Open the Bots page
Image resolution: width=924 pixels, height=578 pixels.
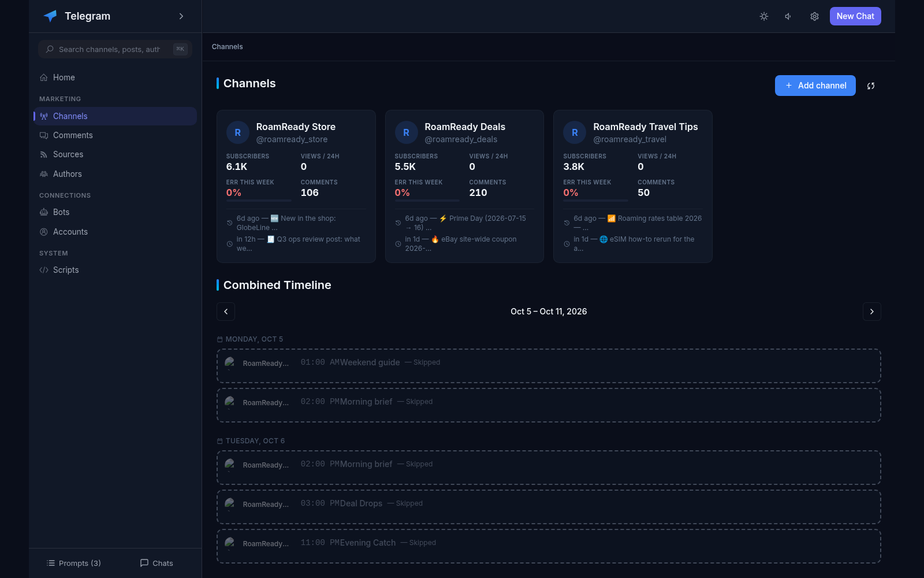[x=115, y=212]
